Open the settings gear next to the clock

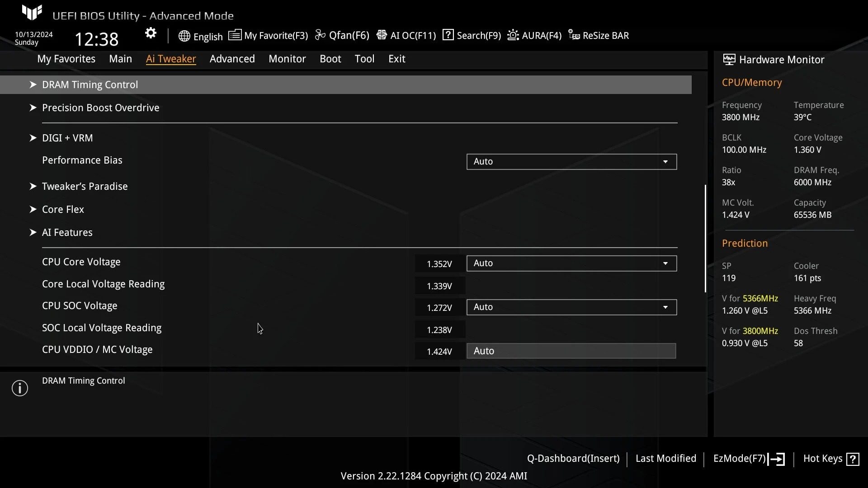[x=151, y=33]
